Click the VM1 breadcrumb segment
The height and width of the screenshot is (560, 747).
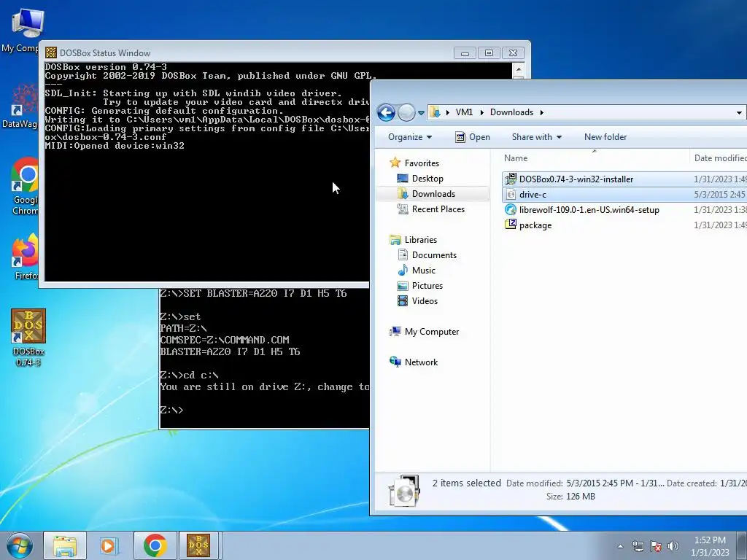click(x=464, y=112)
